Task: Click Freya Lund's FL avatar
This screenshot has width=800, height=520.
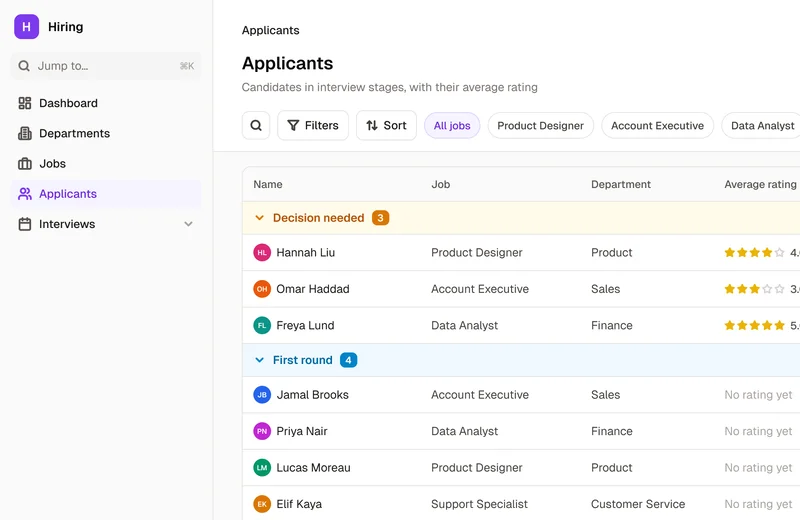Action: click(262, 326)
